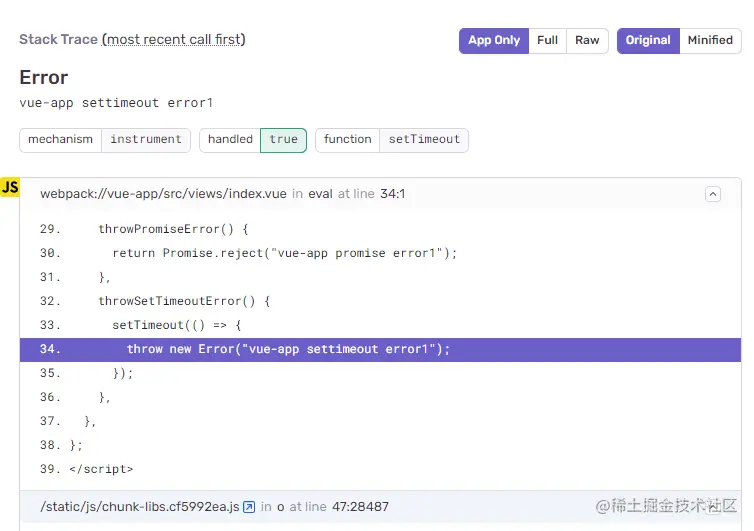
Task: Click the webpack://vue-app/src/views/index.vue path
Action: [163, 194]
